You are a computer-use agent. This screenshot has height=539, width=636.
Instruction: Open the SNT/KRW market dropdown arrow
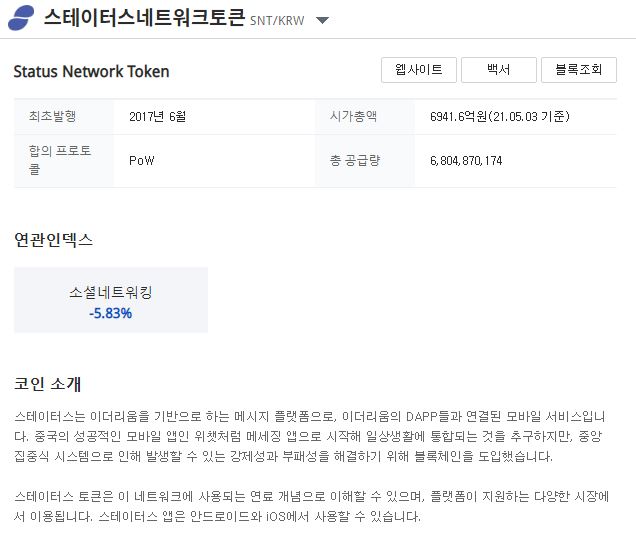point(322,20)
